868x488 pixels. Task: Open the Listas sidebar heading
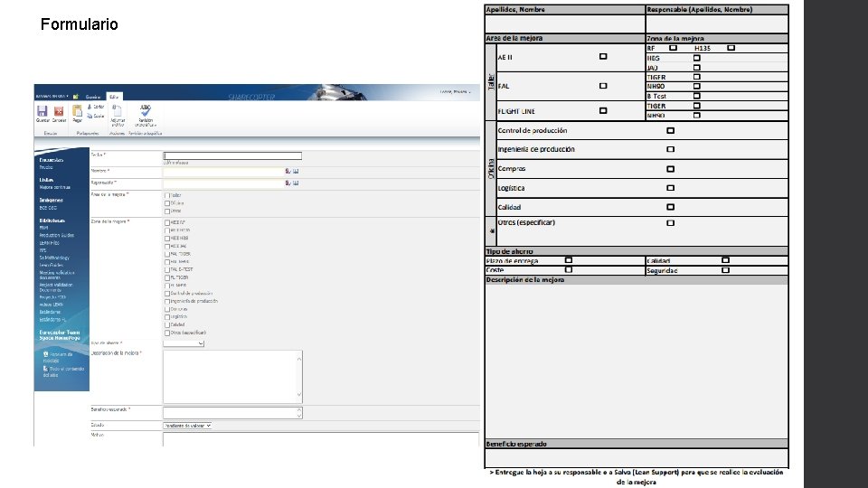(46, 180)
